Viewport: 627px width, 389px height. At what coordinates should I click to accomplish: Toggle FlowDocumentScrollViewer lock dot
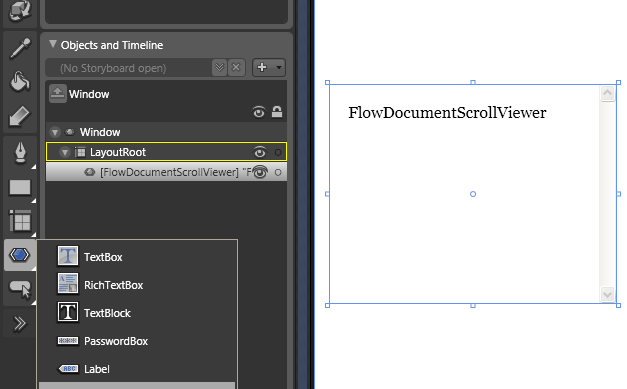pyautogui.click(x=278, y=172)
